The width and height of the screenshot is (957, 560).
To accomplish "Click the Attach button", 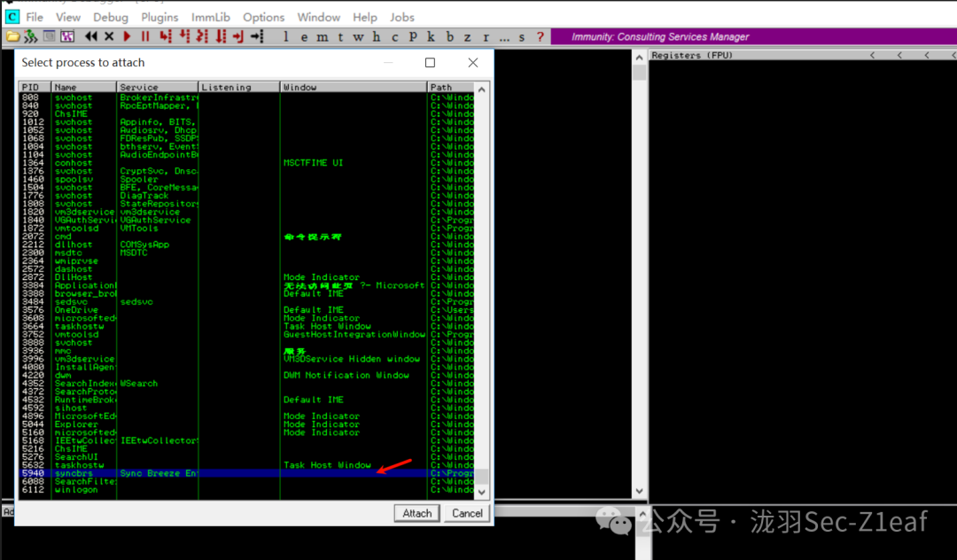I will 416,513.
